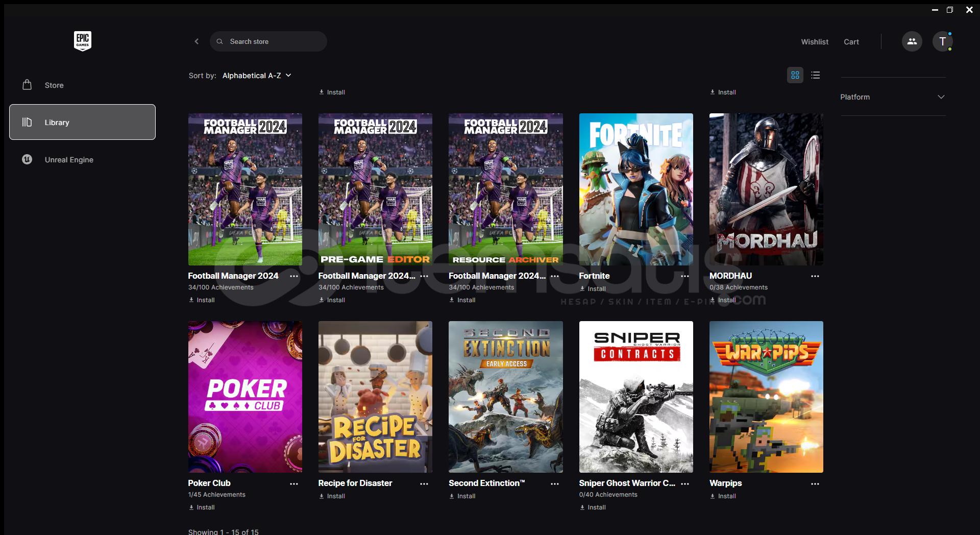Screen dimensions: 980x535
Task: Click the Poker Club title text
Action: [209, 483]
